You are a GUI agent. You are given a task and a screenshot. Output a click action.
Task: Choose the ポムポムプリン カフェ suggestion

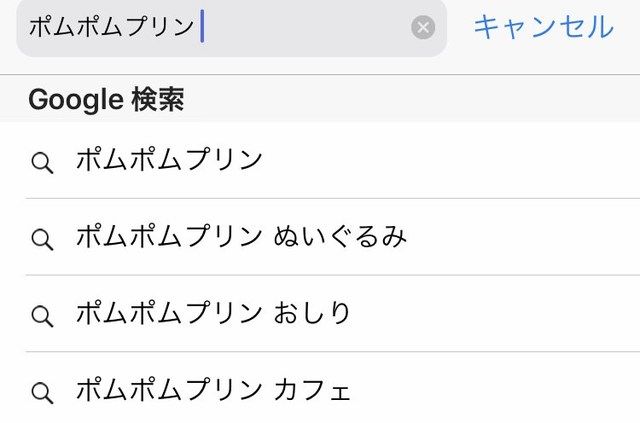(x=333, y=387)
